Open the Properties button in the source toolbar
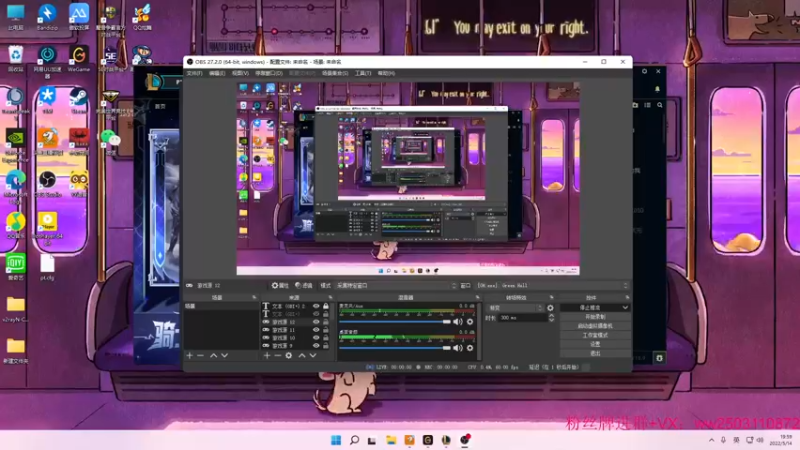Screen dimensions: 800x450 click(x=280, y=286)
